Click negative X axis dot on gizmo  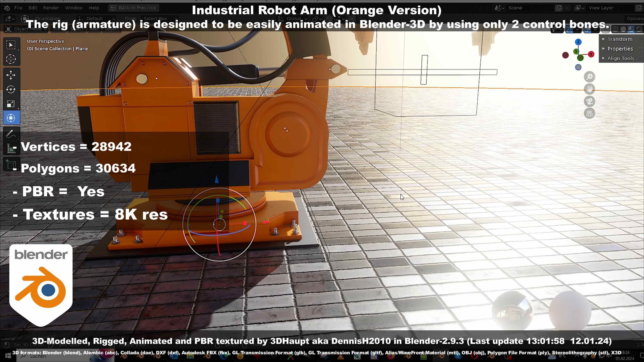[x=566, y=55]
